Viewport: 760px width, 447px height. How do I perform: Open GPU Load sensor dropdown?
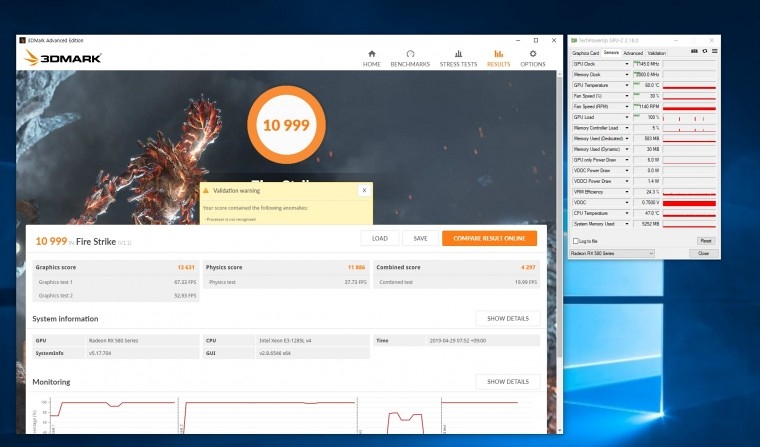627,117
